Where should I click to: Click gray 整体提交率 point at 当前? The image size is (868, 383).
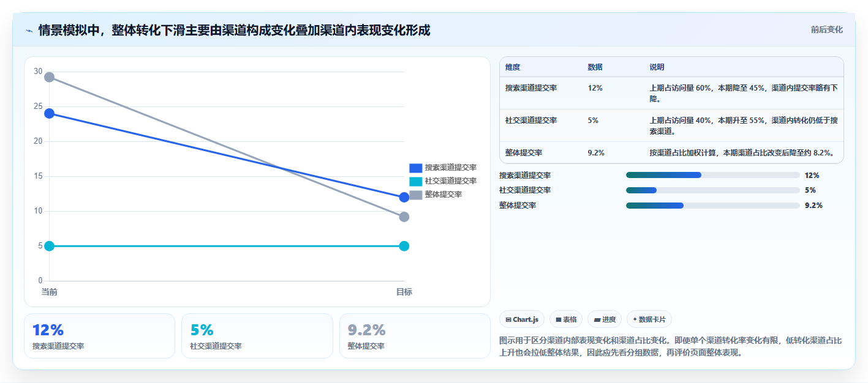[50, 77]
